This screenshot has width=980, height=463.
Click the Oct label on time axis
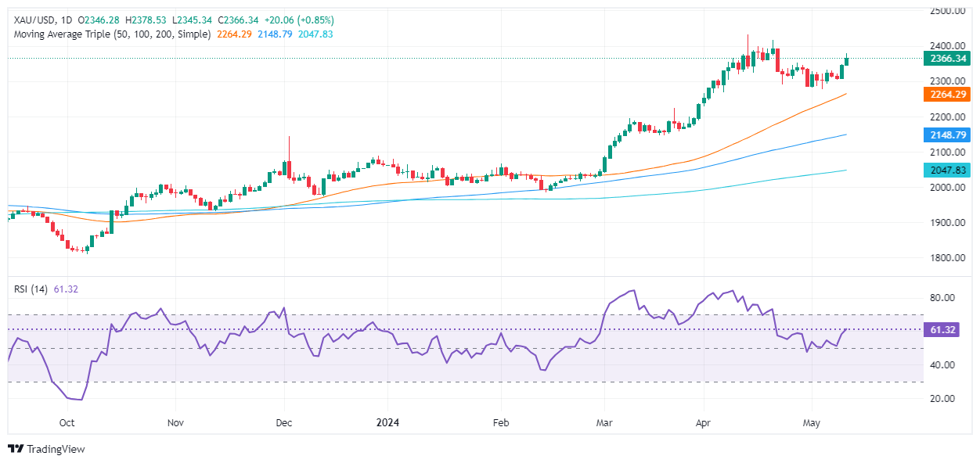[67, 423]
